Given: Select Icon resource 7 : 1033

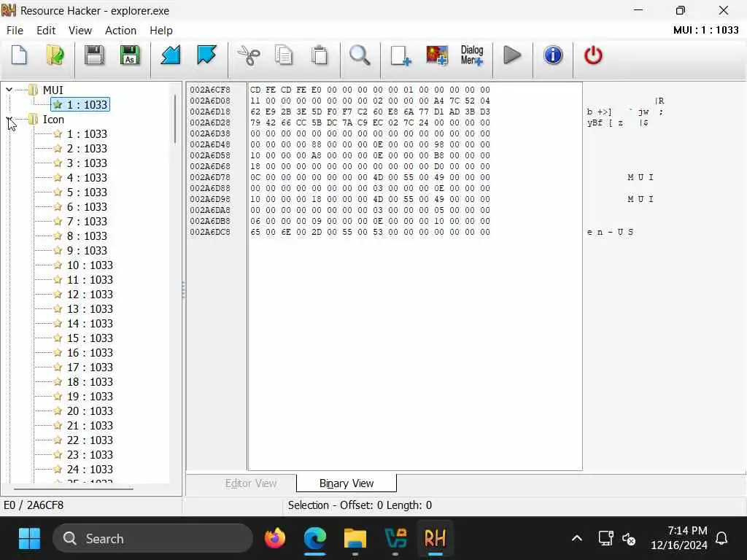Looking at the screenshot, I should coord(87,222).
